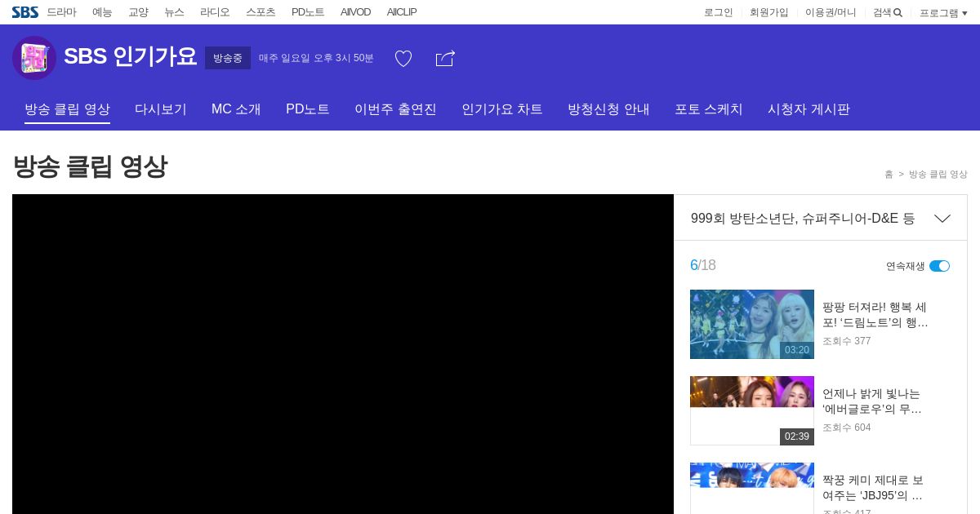Open the 프로그램 dropdown menu
The image size is (980, 514).
(x=943, y=13)
